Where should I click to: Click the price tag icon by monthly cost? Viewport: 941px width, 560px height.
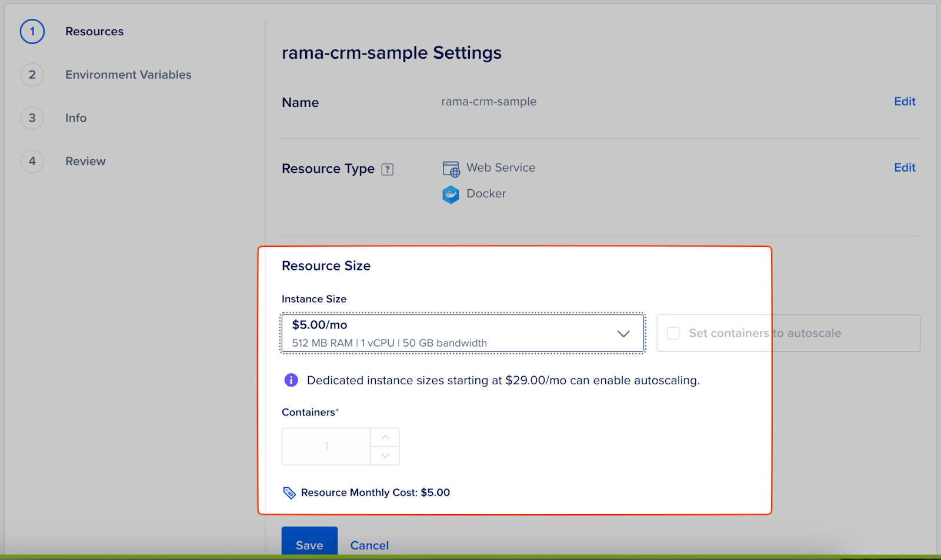pos(289,493)
